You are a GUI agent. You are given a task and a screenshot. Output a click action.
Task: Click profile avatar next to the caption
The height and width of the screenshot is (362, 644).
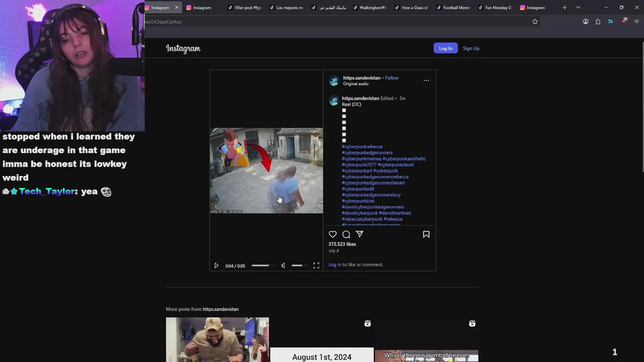[x=334, y=101]
